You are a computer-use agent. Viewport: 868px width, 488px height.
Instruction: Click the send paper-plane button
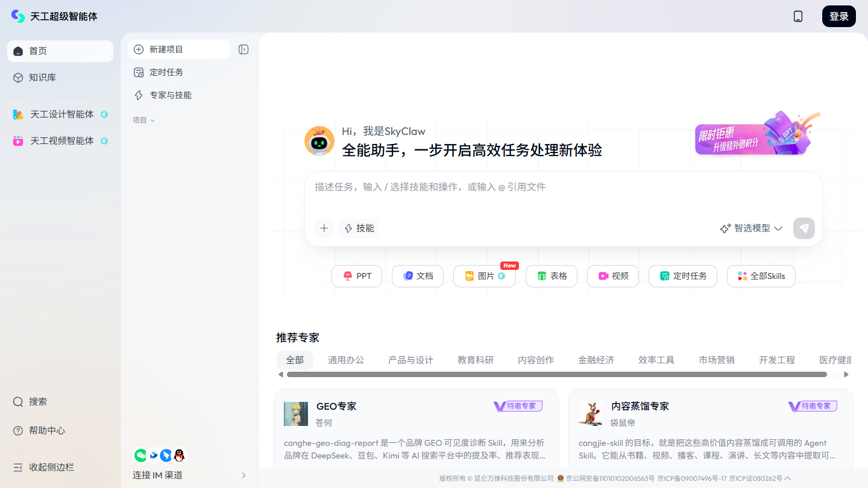pyautogui.click(x=804, y=228)
